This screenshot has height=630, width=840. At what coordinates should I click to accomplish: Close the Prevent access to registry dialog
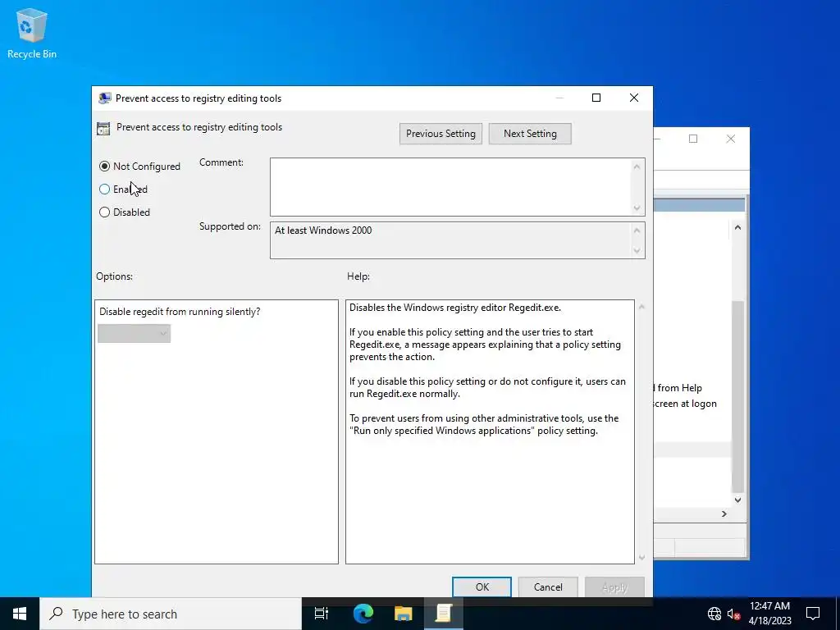click(x=634, y=98)
